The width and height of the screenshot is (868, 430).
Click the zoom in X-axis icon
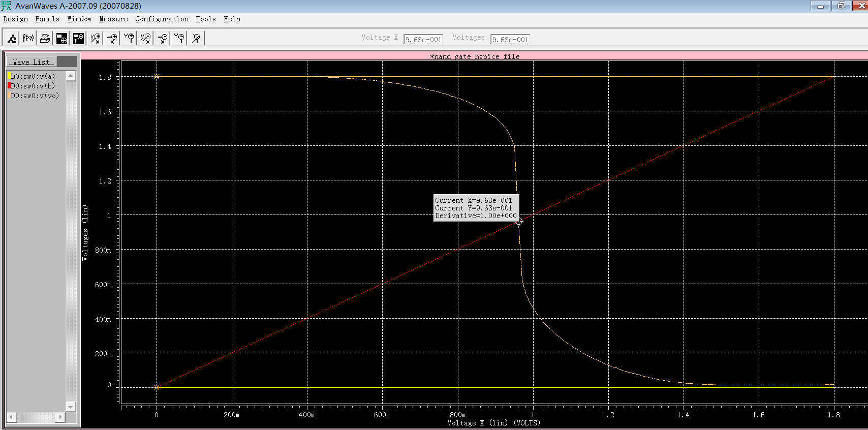click(x=112, y=38)
